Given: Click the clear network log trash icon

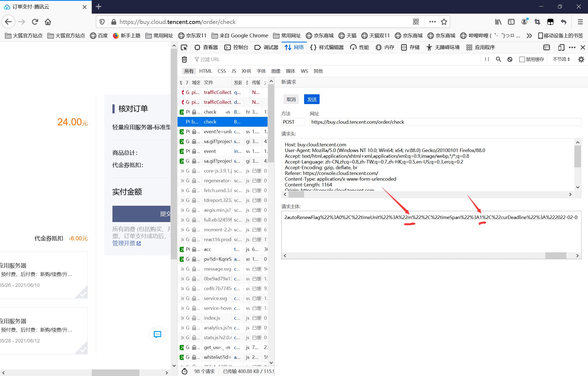Looking at the screenshot, I should (184, 59).
